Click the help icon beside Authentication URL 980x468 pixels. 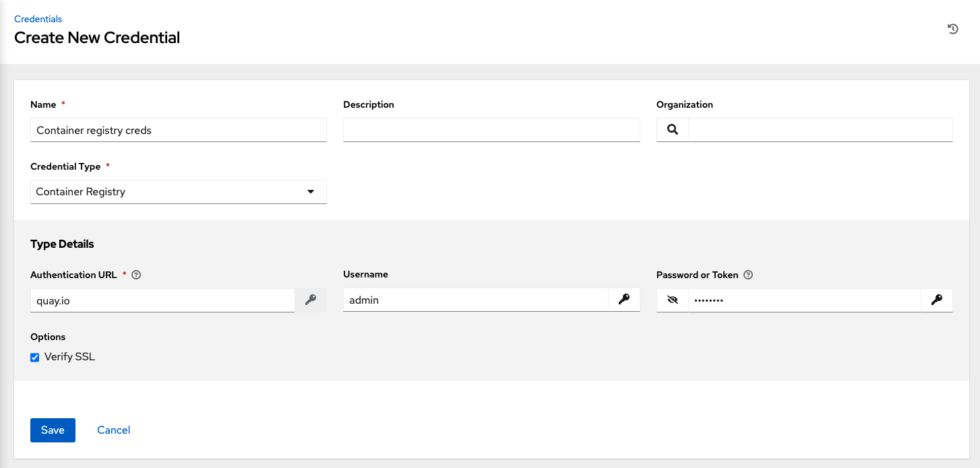(x=136, y=275)
